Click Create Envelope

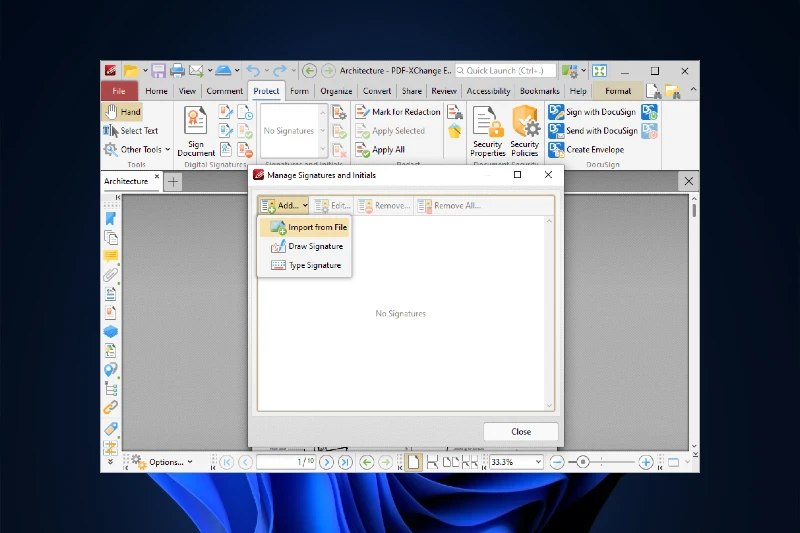[587, 150]
